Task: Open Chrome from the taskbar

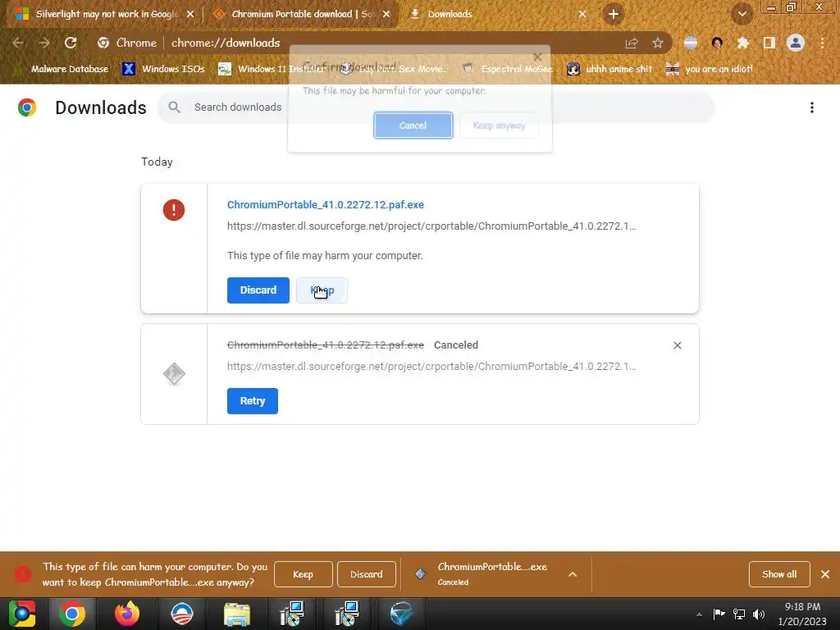Action: [x=72, y=614]
